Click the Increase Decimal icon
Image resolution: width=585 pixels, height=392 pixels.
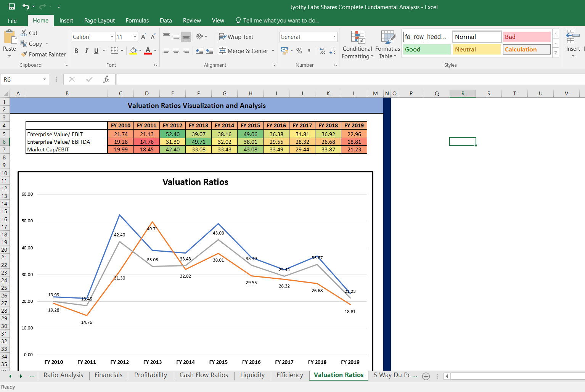coord(323,51)
